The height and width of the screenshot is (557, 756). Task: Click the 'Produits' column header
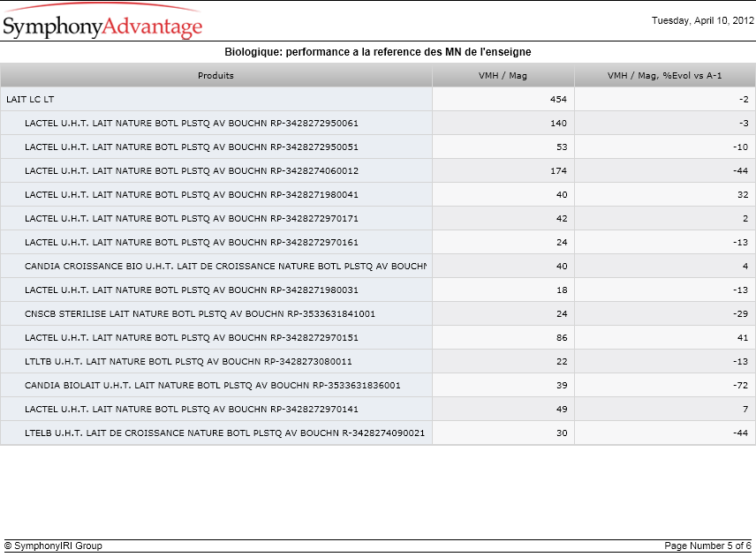(215, 76)
